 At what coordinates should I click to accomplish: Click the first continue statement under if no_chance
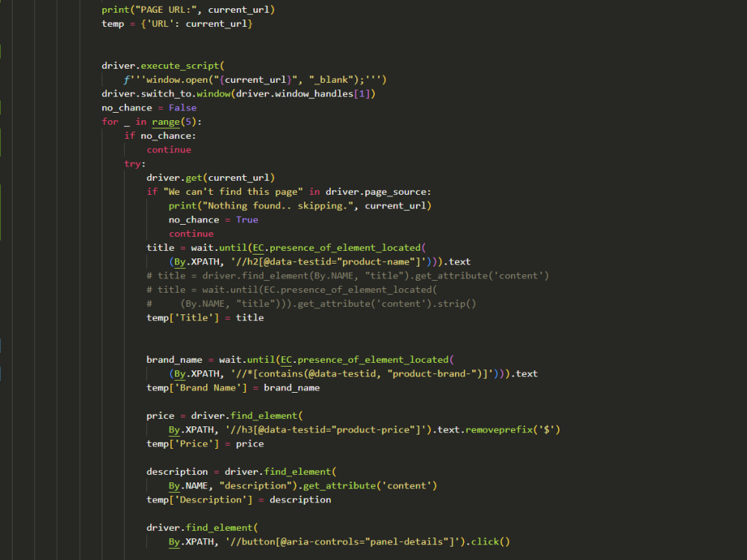(169, 149)
